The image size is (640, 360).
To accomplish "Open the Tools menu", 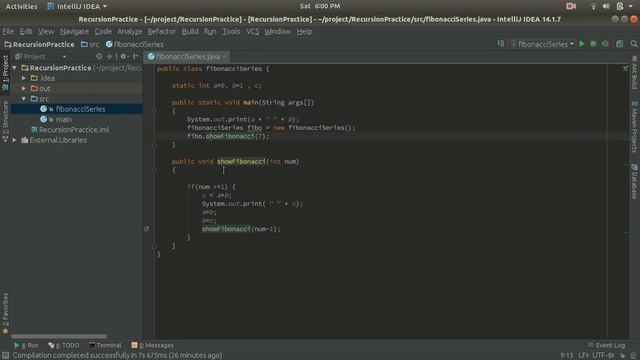I will 231,31.
